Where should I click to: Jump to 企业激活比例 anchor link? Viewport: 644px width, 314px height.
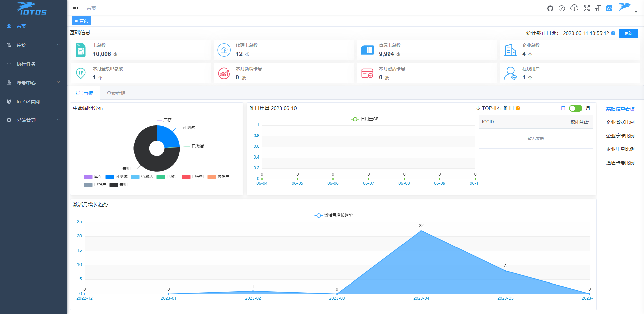[620, 122]
